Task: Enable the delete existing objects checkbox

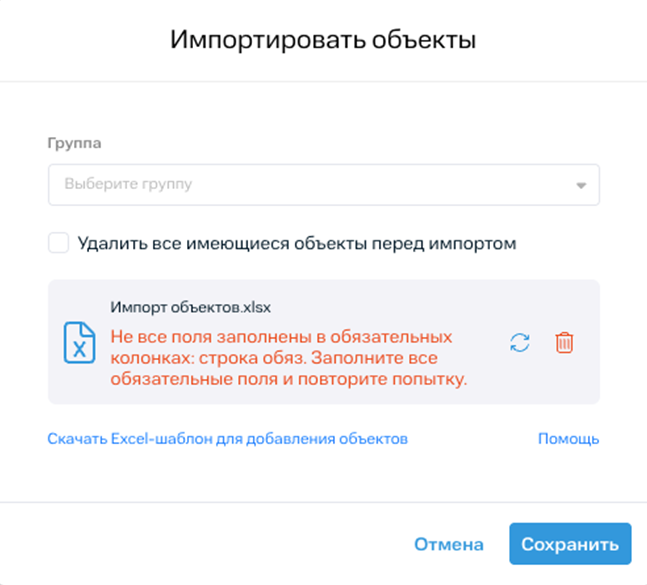Action: point(59,243)
